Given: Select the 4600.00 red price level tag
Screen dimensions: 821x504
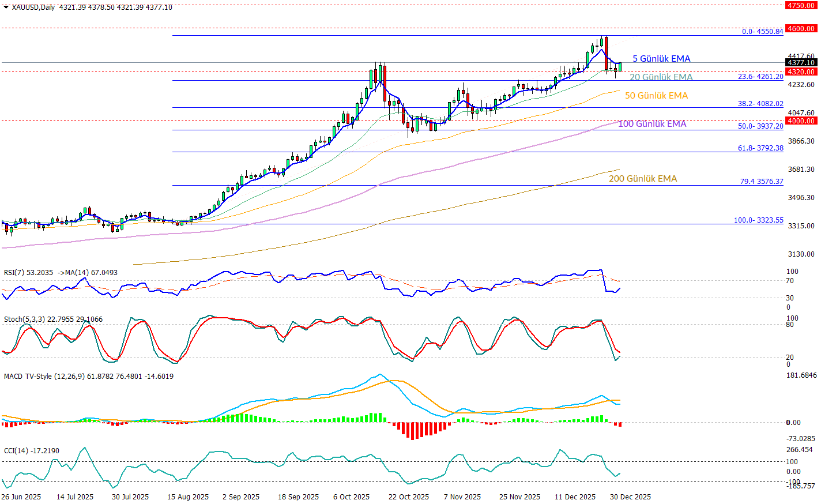Looking at the screenshot, I should tap(801, 28).
